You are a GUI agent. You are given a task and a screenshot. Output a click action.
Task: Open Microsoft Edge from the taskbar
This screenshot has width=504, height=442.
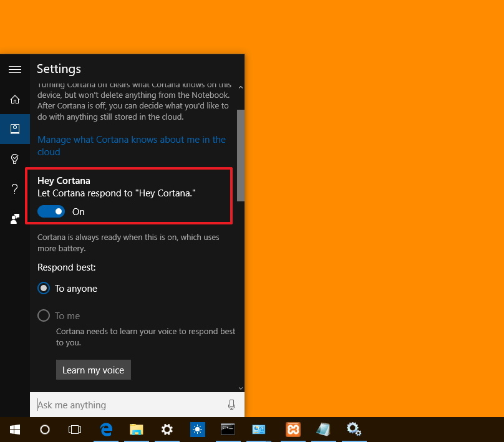point(106,430)
